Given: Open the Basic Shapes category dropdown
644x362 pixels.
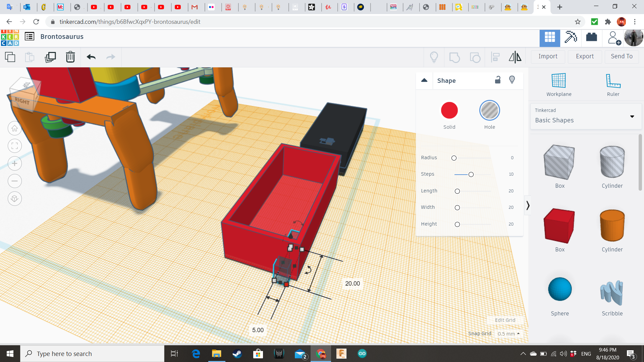Looking at the screenshot, I should tap(632, 117).
